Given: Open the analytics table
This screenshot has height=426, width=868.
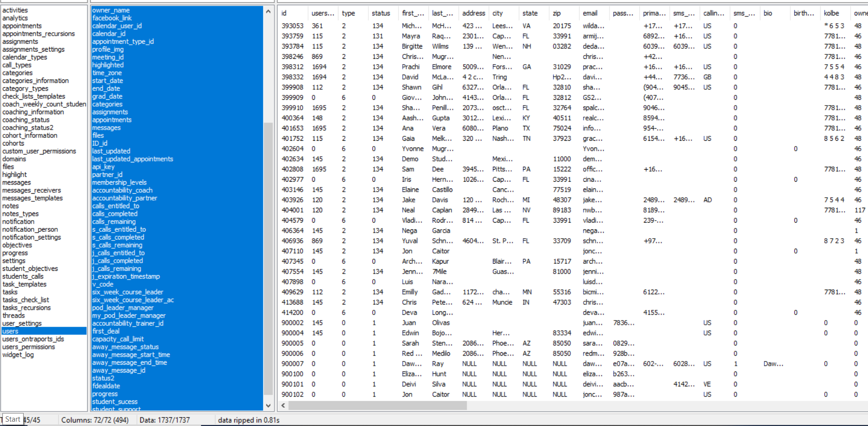Looking at the screenshot, I should coord(15,18).
